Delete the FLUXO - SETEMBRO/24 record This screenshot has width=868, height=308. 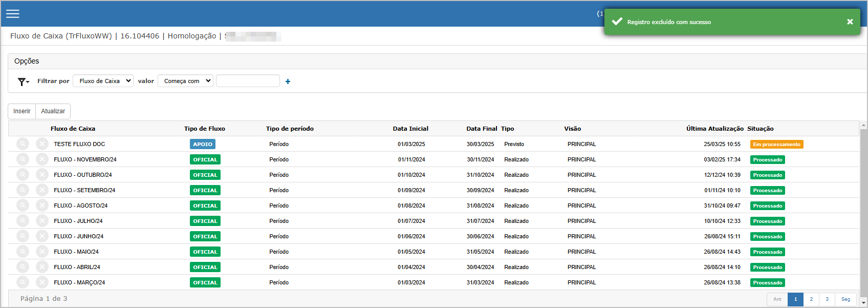[x=42, y=190]
